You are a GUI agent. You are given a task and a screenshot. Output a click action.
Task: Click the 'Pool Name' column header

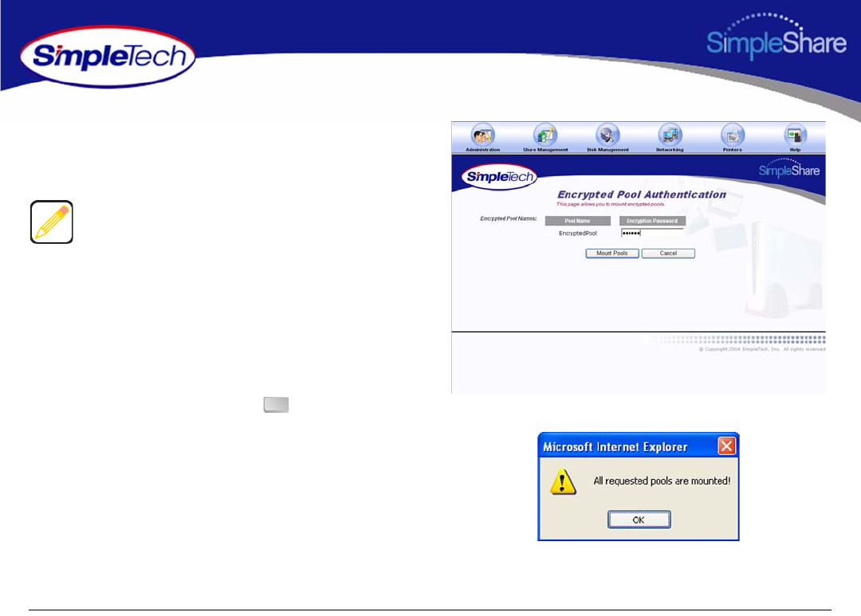click(578, 221)
